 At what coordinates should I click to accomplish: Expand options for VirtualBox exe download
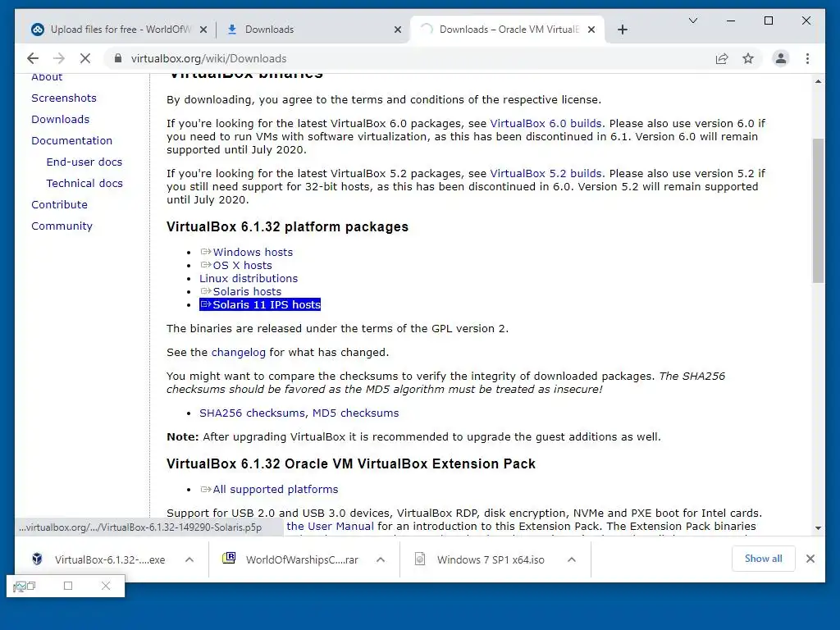pos(189,559)
